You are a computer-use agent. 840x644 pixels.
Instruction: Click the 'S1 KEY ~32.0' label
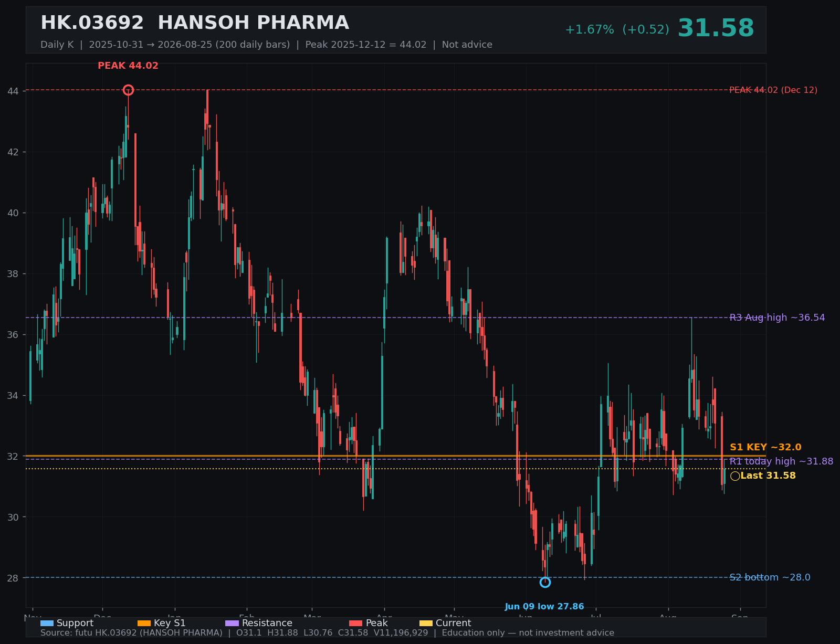[765, 447]
